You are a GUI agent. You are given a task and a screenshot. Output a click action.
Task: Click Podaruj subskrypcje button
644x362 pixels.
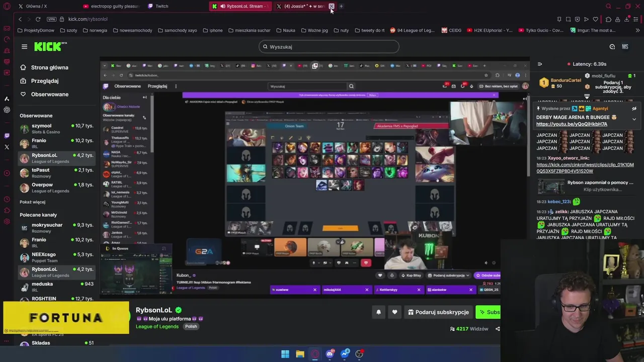tap(438, 312)
